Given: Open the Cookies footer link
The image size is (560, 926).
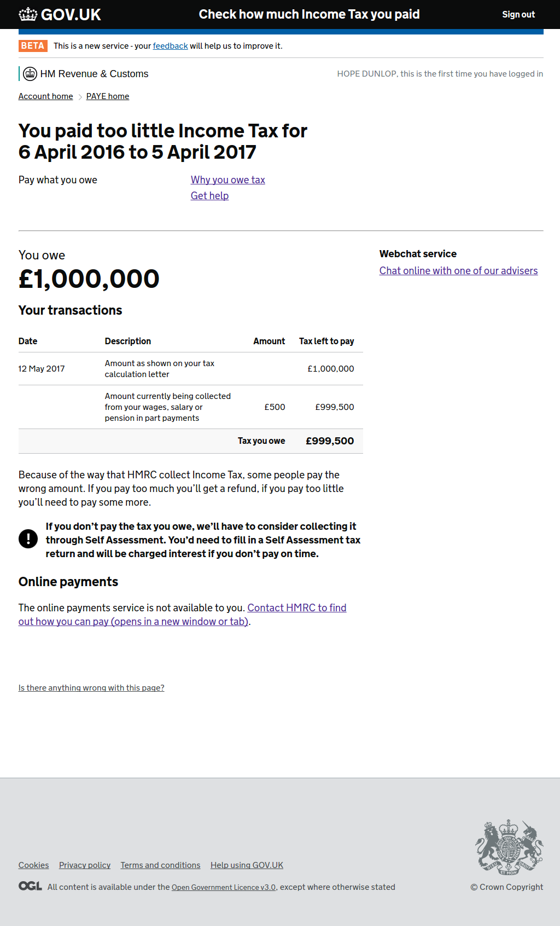Looking at the screenshot, I should pyautogui.click(x=33, y=865).
